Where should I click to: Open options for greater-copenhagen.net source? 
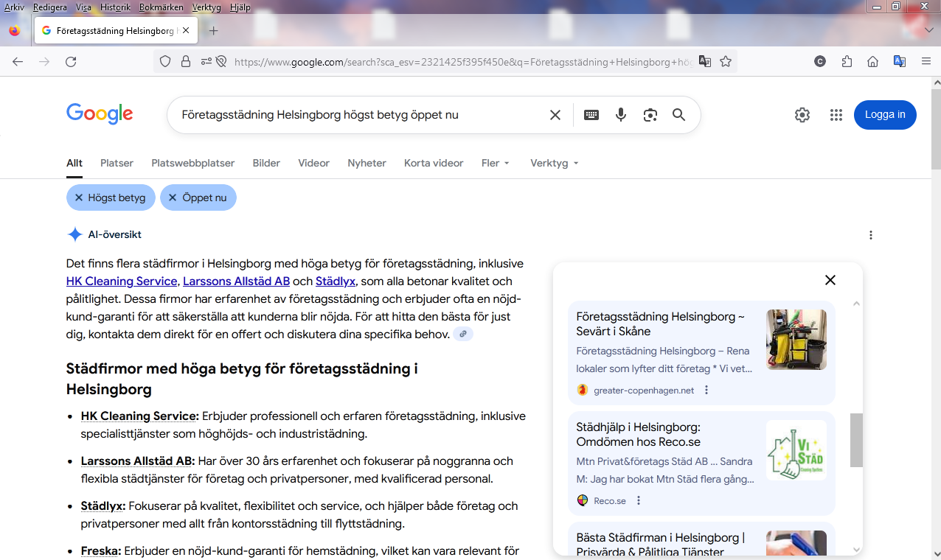click(706, 391)
